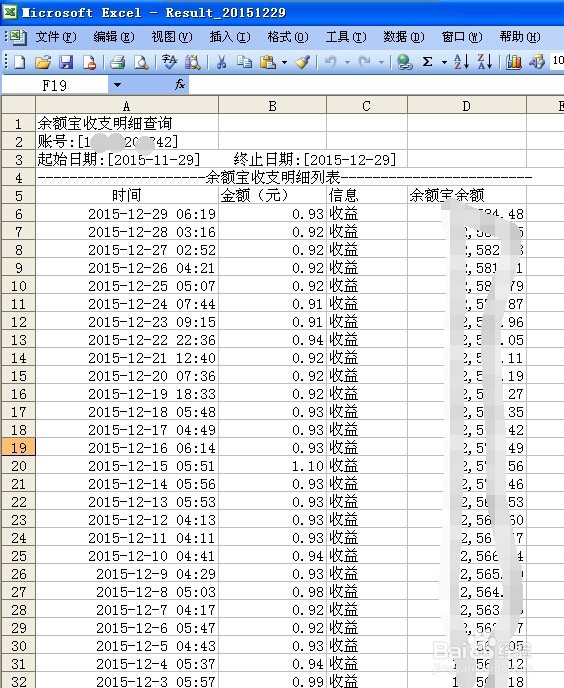Image resolution: width=564 pixels, height=688 pixels.
Task: Open the 视图(V) menu
Action: coord(172,37)
